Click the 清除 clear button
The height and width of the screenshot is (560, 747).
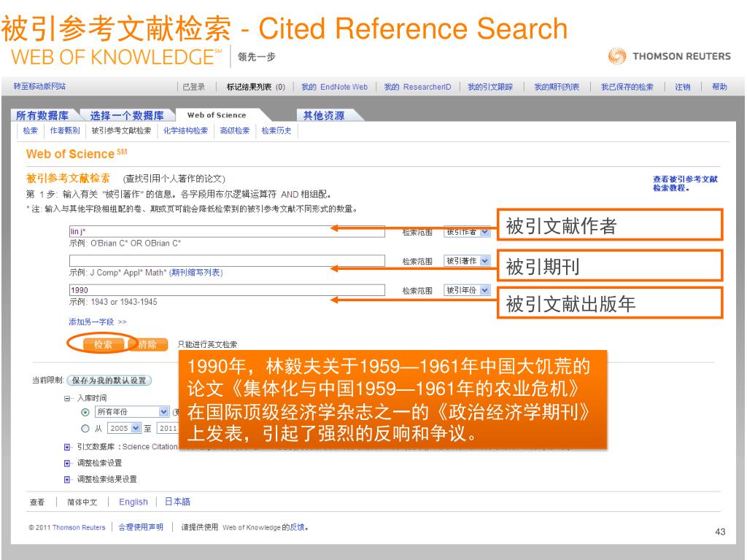click(147, 344)
